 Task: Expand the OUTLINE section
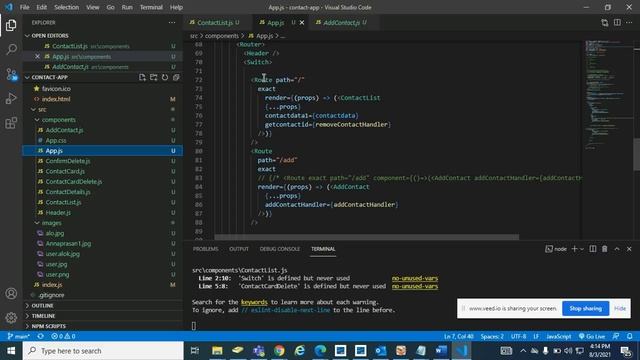42,305
